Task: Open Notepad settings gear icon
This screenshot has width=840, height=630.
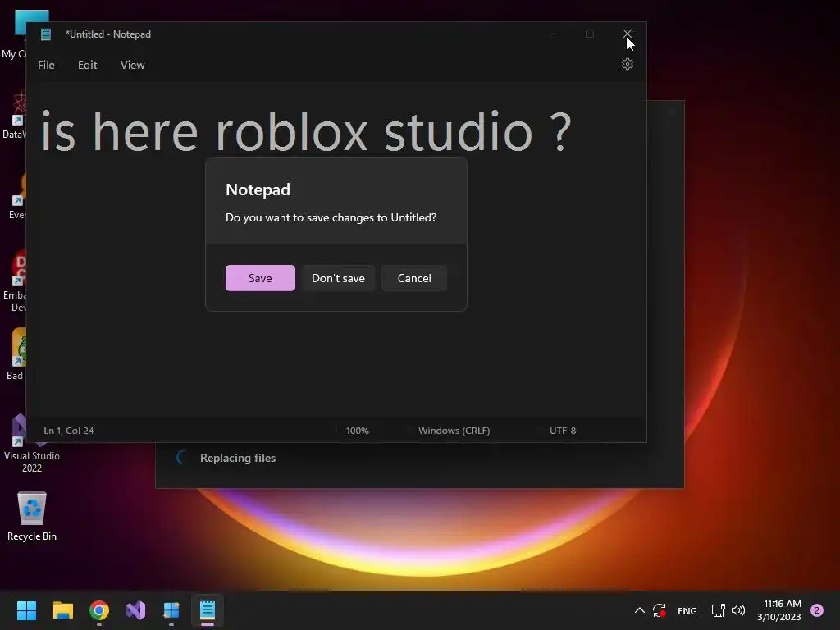Action: [628, 64]
